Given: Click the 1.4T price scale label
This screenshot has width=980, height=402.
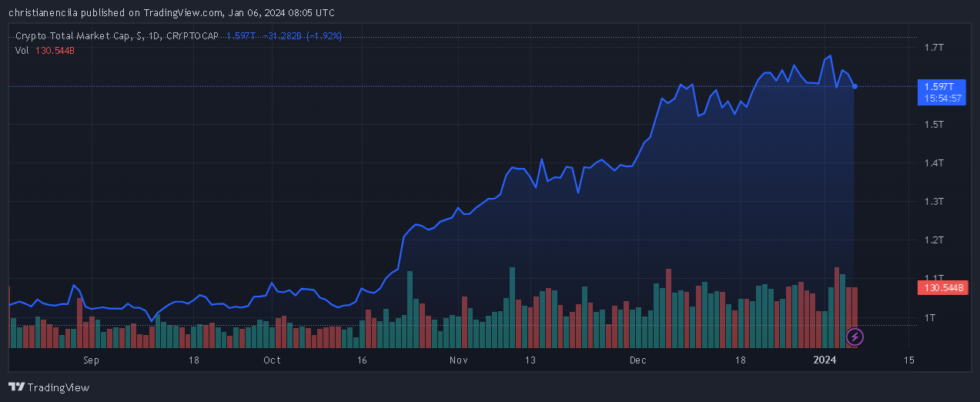Looking at the screenshot, I should (x=934, y=163).
